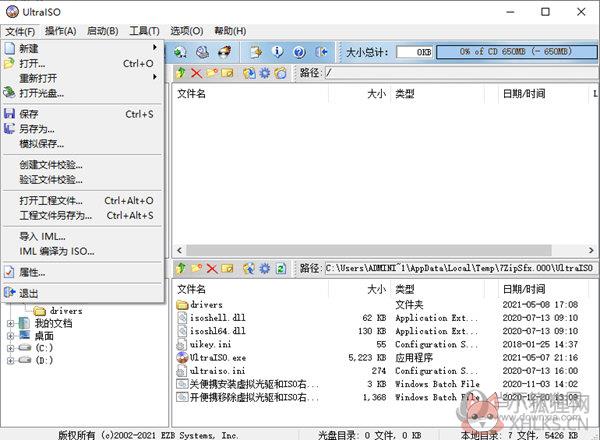The image size is (600, 440).
Task: Open the 启动(B) menu
Action: click(x=103, y=31)
